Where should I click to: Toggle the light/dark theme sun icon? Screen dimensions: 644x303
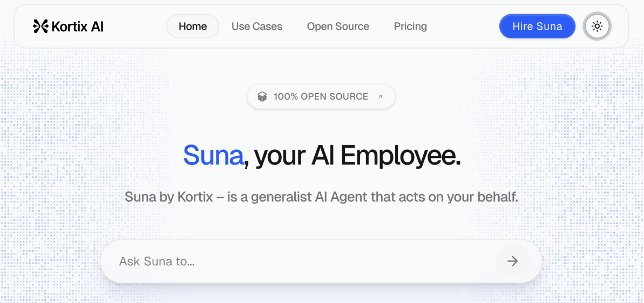coord(597,26)
